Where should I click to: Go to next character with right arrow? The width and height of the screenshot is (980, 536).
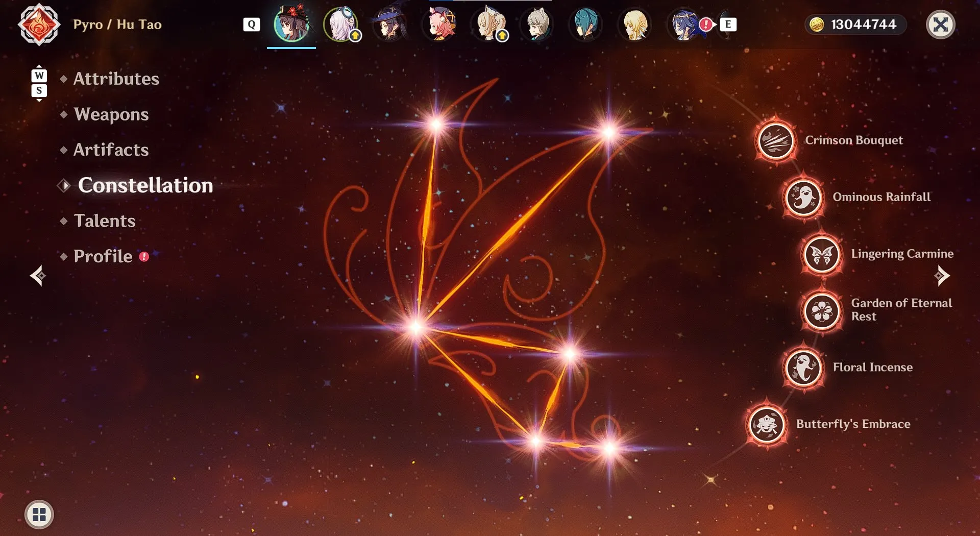click(942, 276)
